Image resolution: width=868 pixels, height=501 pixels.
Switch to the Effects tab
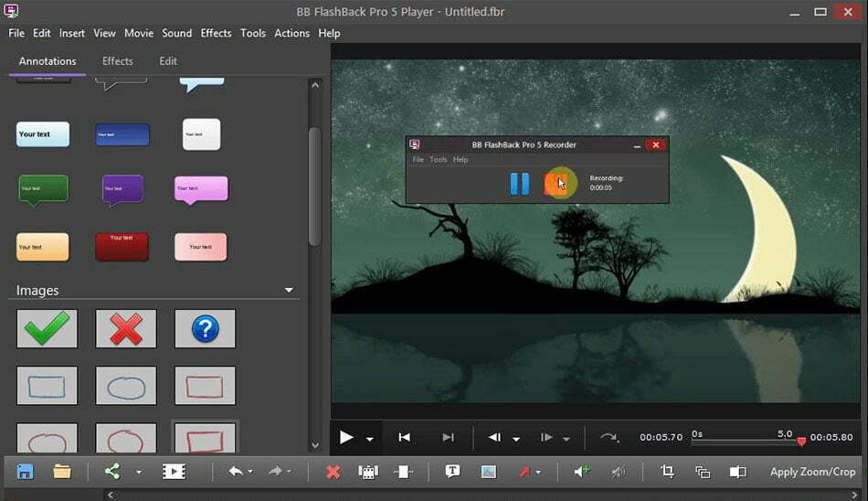(117, 61)
